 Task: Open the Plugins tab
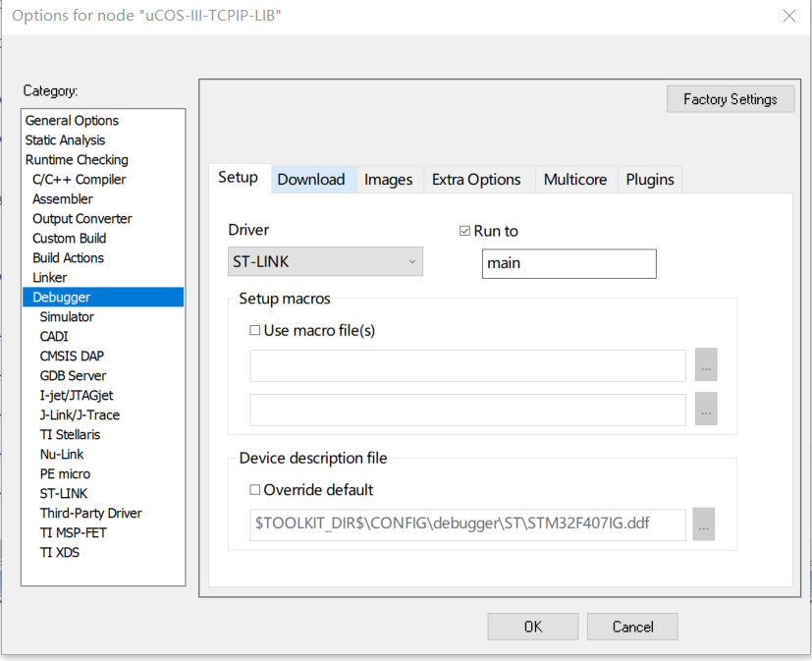[649, 179]
